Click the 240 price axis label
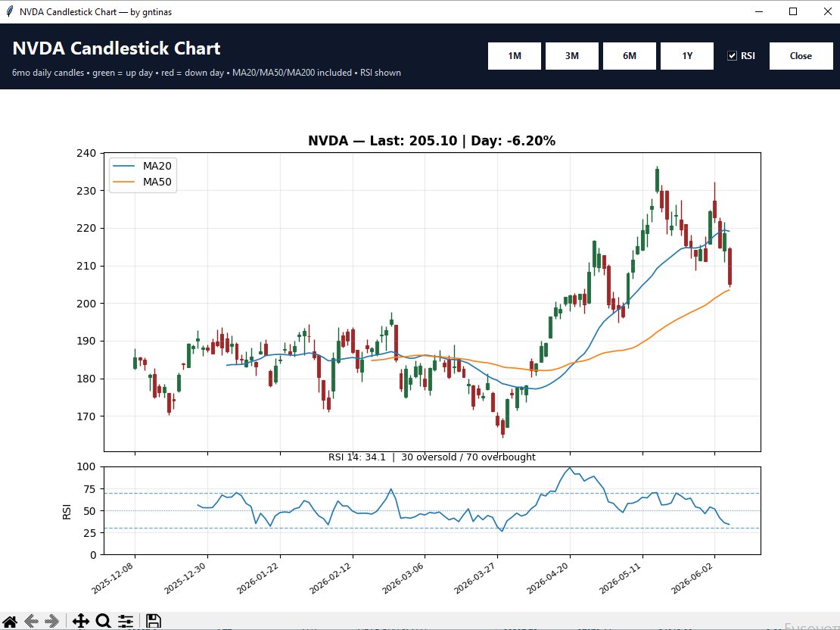Viewport: 840px width, 630px height. pos(86,154)
